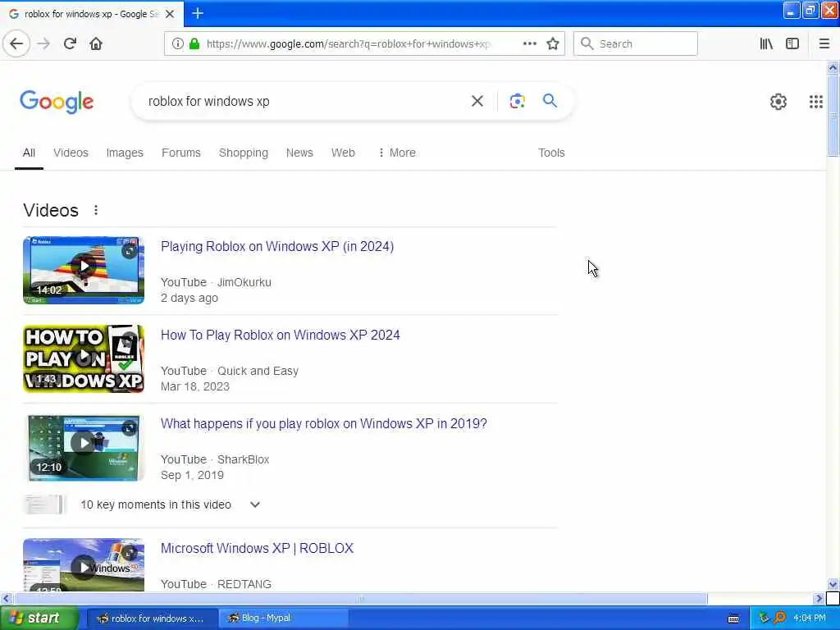Image resolution: width=840 pixels, height=630 pixels.
Task: Click the 4:04 PM taskbar clock
Action: coord(809,619)
